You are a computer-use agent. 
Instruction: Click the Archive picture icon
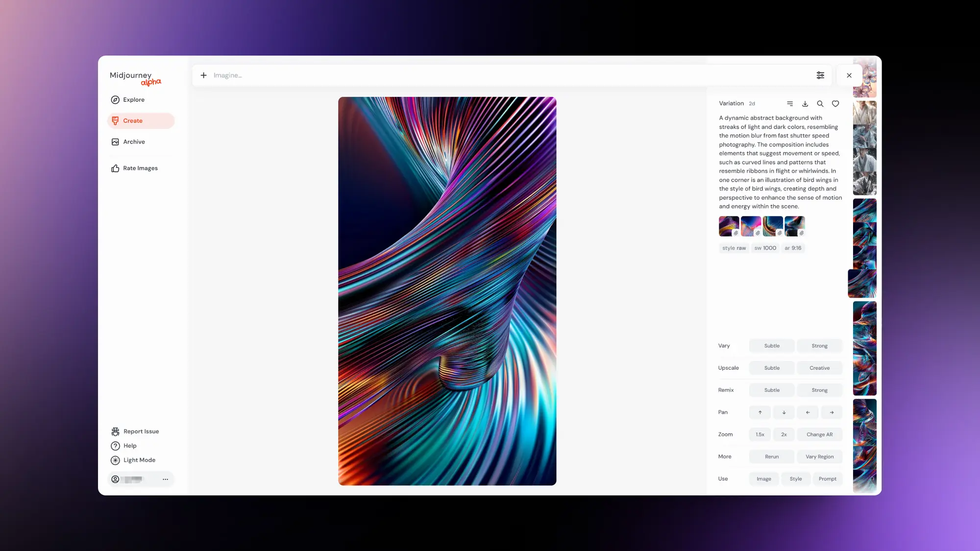tap(115, 142)
